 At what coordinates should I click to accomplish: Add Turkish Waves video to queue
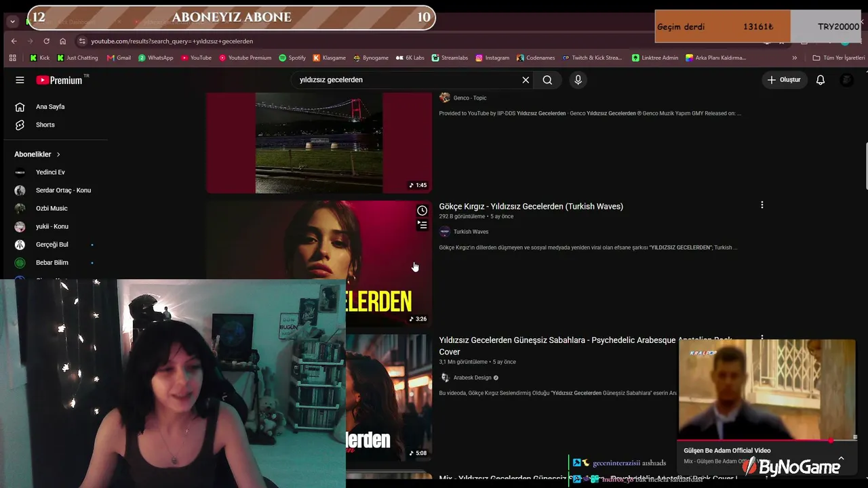coord(422,225)
